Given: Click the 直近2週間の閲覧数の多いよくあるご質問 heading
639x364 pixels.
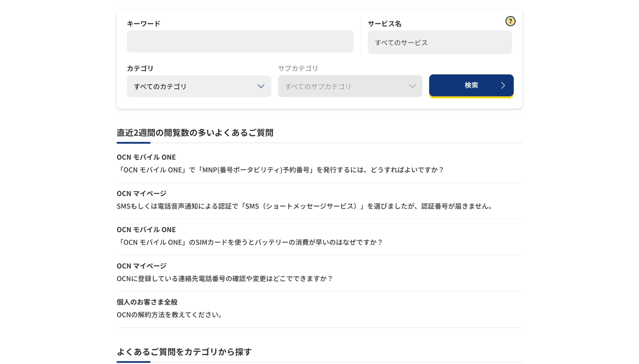Looking at the screenshot, I should [x=195, y=132].
